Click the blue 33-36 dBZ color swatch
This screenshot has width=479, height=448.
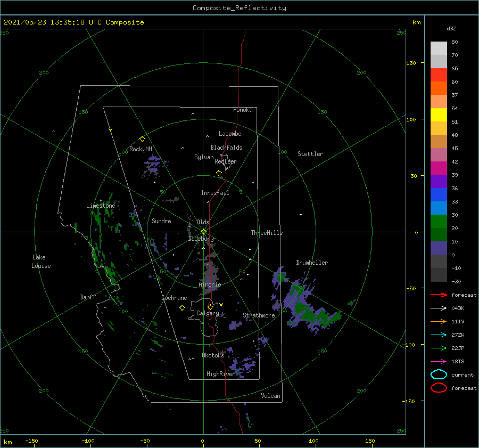(x=439, y=195)
